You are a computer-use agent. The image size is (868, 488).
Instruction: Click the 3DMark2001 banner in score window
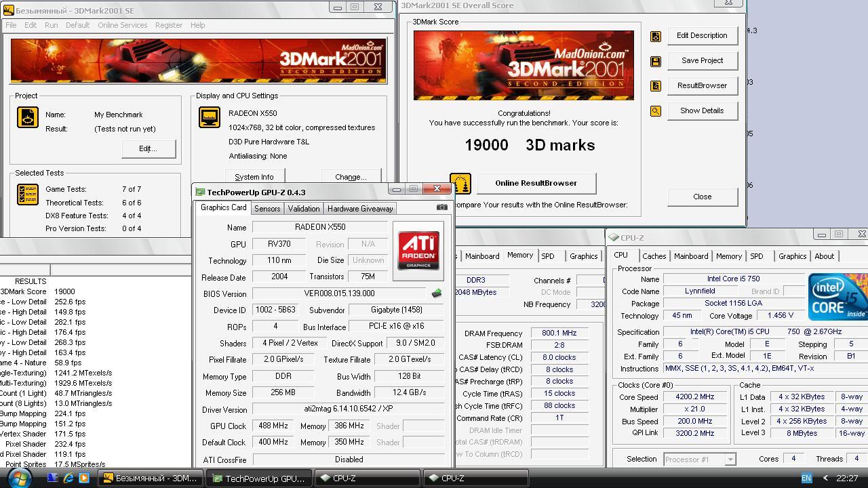coord(524,65)
